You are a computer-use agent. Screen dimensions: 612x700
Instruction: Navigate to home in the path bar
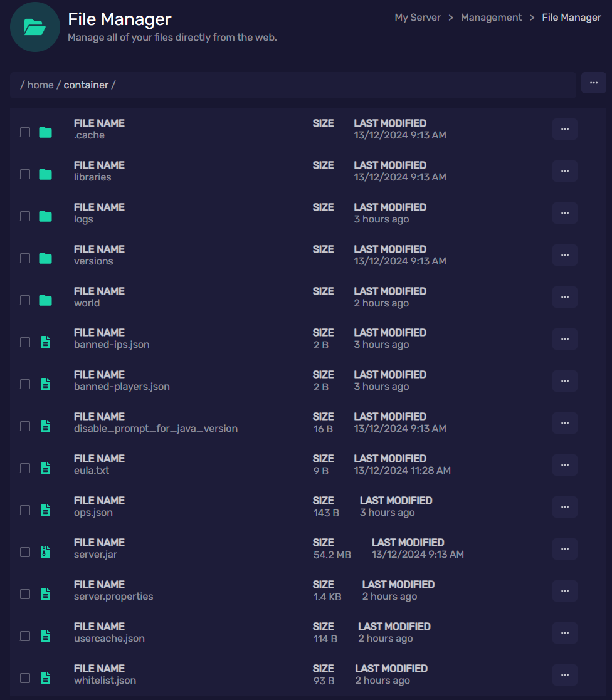click(x=40, y=85)
